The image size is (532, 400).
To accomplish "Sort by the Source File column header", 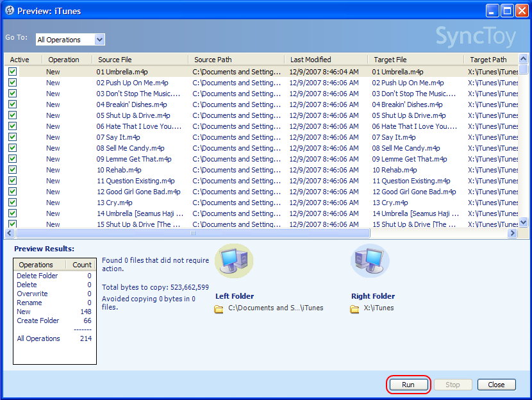I will [x=140, y=60].
